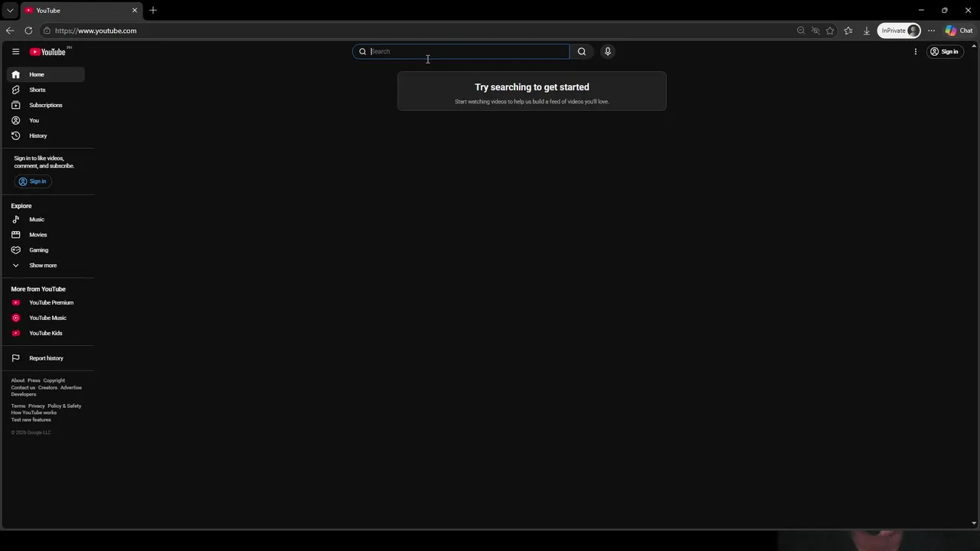Open the Developers footer link

pyautogui.click(x=24, y=394)
